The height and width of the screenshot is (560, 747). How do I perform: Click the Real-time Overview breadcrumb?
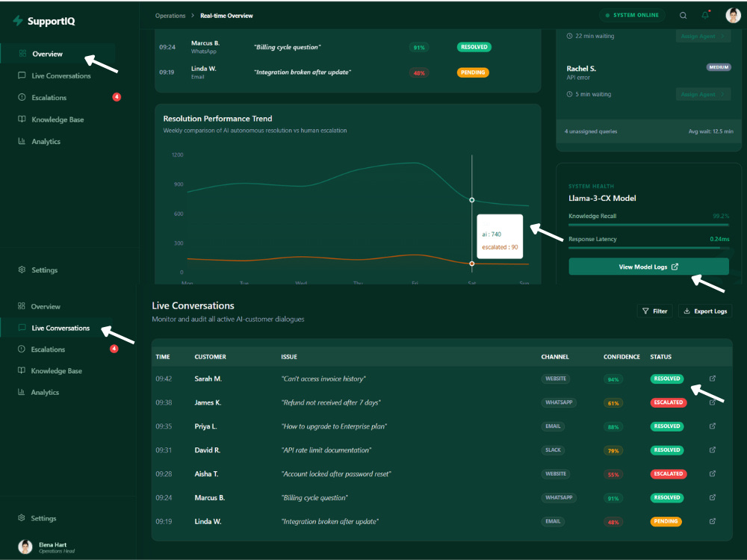click(x=226, y=16)
